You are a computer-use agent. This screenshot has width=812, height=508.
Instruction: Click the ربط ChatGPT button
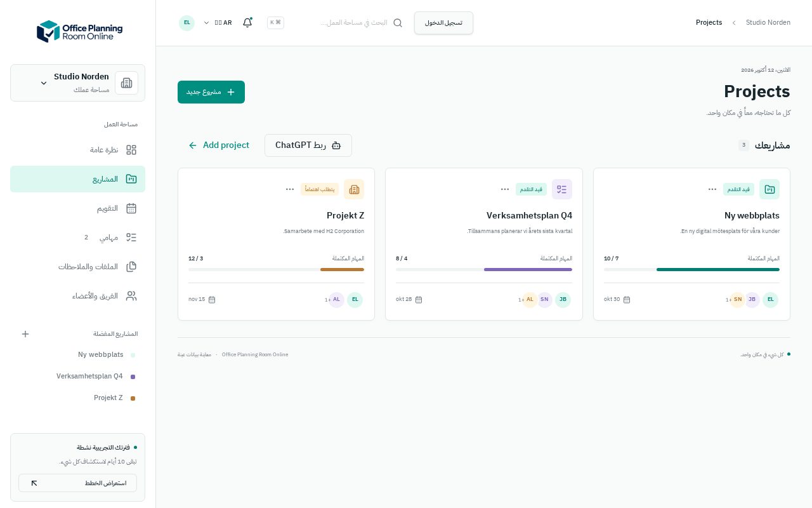[308, 145]
